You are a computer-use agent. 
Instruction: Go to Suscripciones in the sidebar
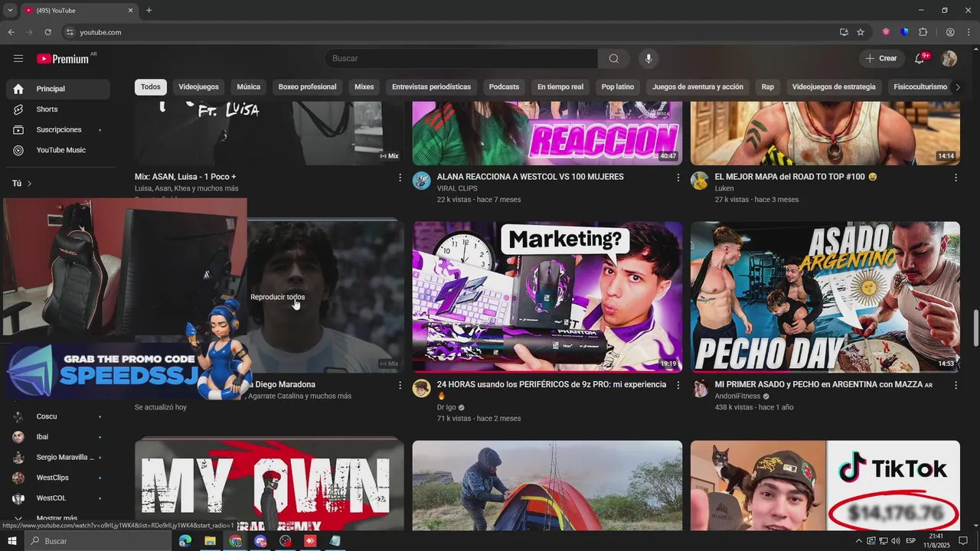pos(58,130)
